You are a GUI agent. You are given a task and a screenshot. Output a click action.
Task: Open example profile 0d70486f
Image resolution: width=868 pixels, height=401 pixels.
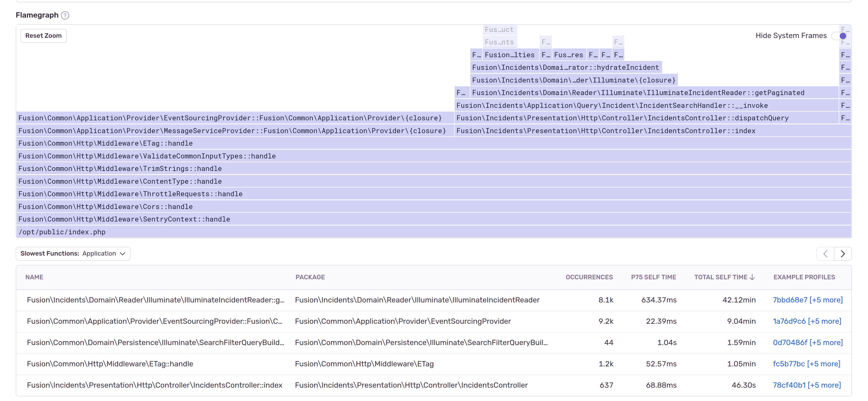point(790,342)
